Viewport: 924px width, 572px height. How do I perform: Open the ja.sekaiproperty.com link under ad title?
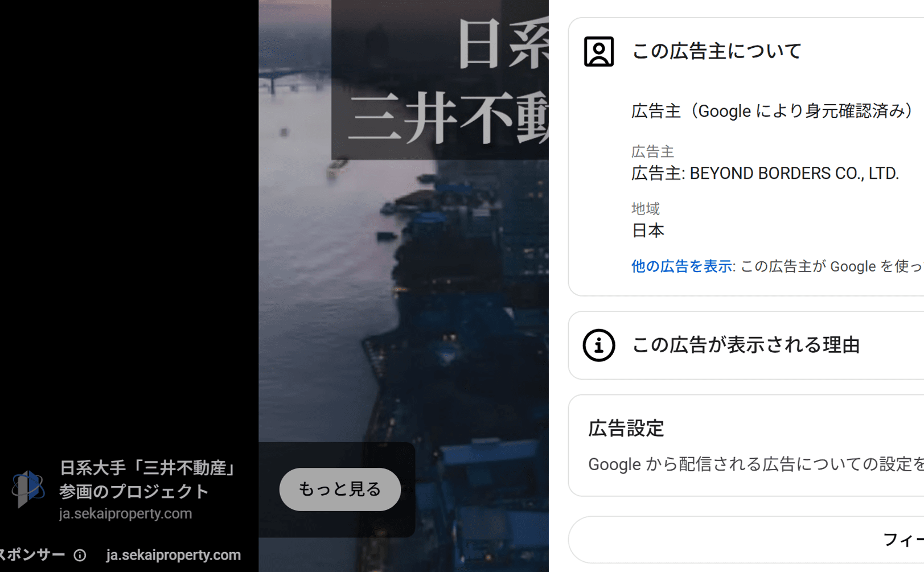125,513
